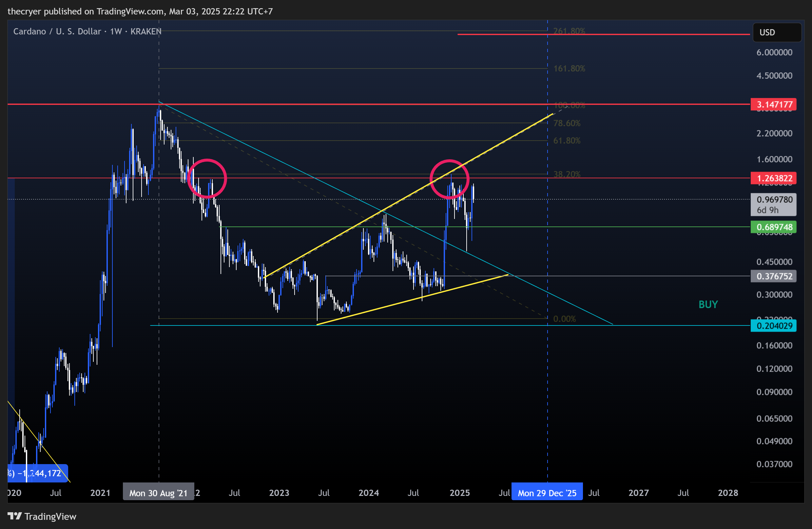The width and height of the screenshot is (812, 529).
Task: Click the blue -1,244,172 measurement label
Action: click(x=38, y=473)
